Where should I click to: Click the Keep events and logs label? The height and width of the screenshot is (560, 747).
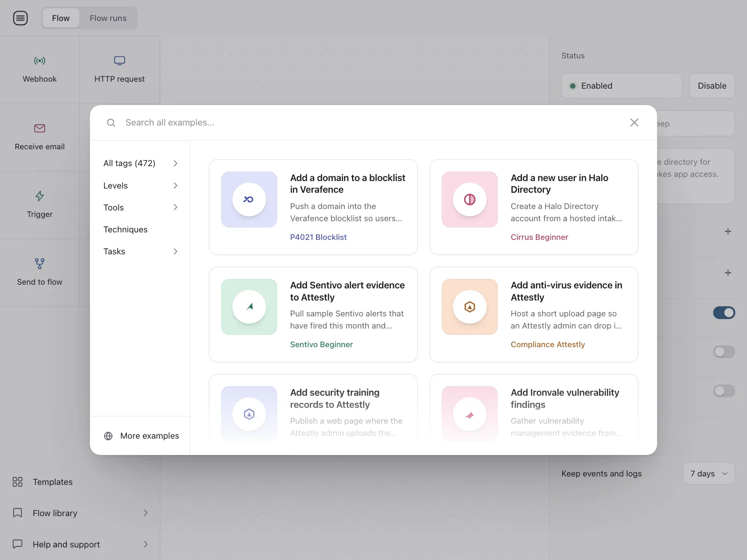(x=601, y=474)
